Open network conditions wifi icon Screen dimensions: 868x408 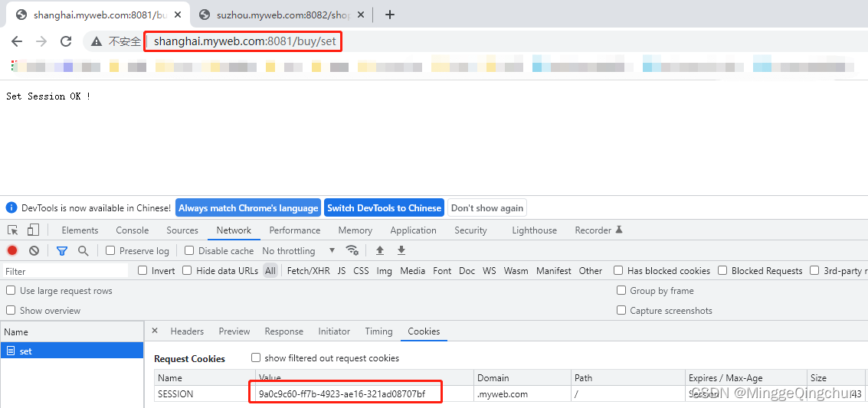352,250
